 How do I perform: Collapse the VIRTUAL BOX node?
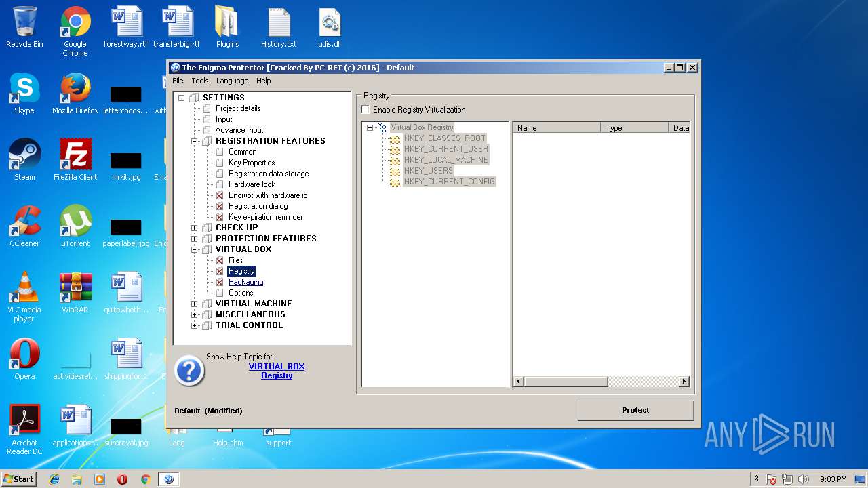tap(195, 249)
